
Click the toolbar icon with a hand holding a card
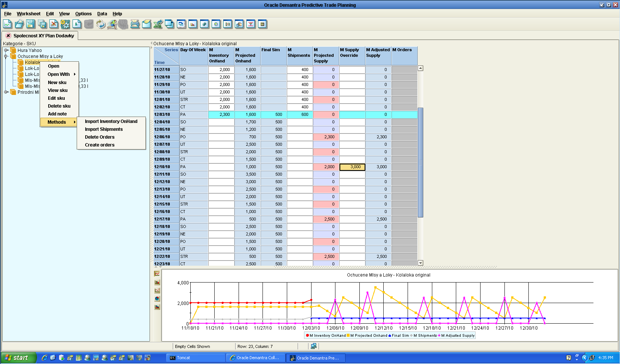point(239,24)
